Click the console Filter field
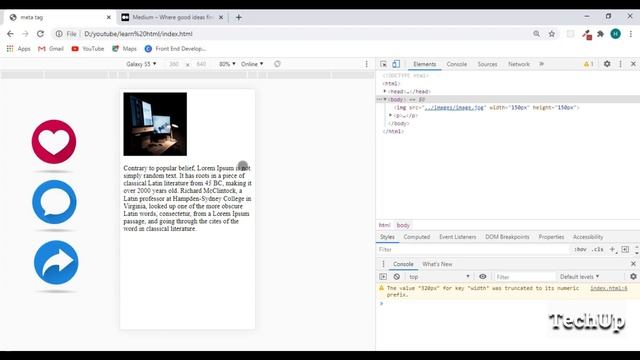This screenshot has height=360, width=640. 524,277
